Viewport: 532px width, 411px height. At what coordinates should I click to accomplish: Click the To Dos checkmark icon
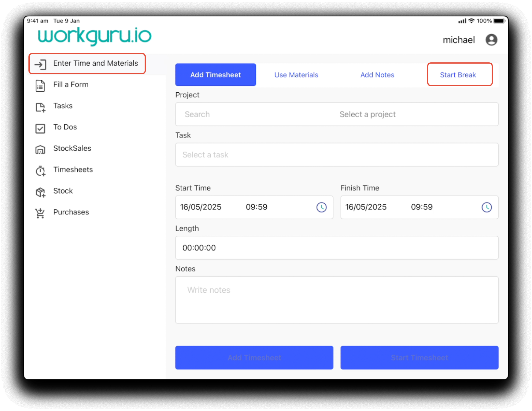click(40, 128)
